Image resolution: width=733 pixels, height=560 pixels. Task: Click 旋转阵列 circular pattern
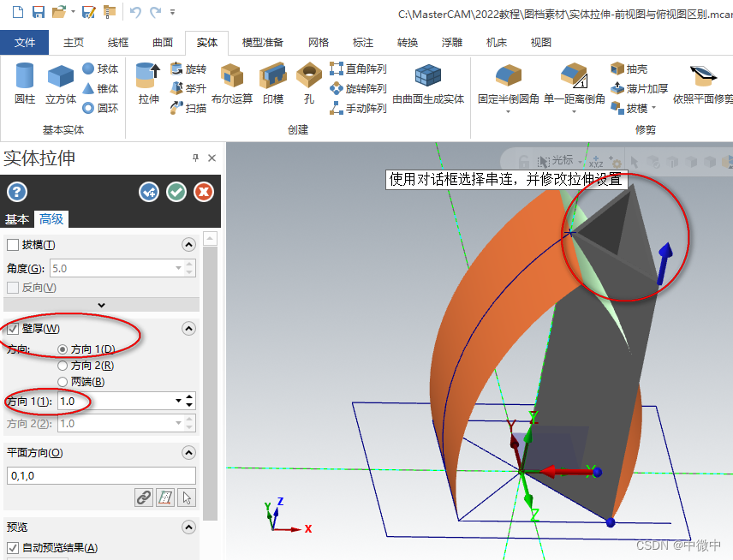pyautogui.click(x=358, y=88)
